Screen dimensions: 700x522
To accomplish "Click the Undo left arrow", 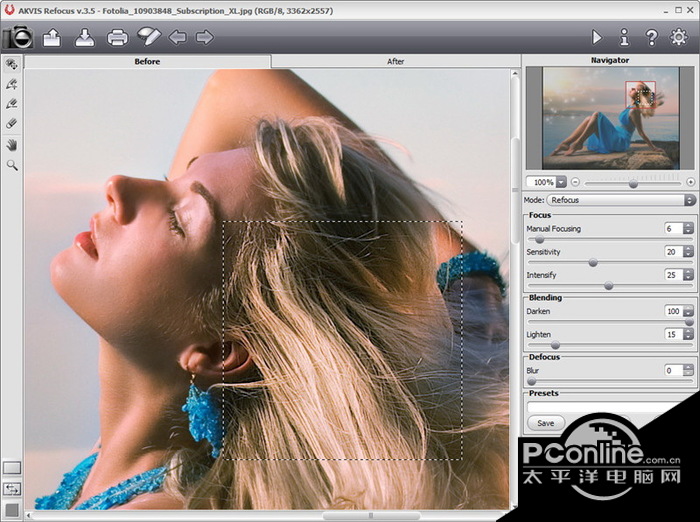I will point(177,38).
